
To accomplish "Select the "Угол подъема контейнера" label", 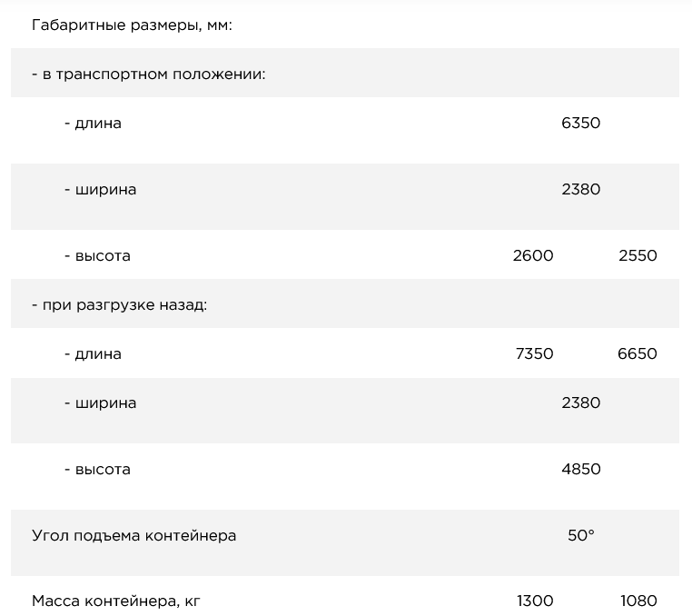I will coord(133,535).
